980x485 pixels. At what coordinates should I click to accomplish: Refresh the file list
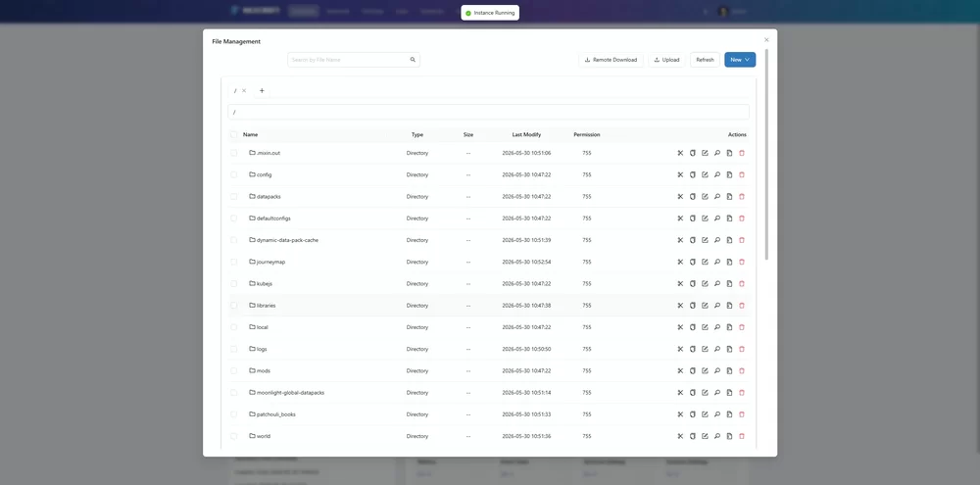pyautogui.click(x=705, y=60)
